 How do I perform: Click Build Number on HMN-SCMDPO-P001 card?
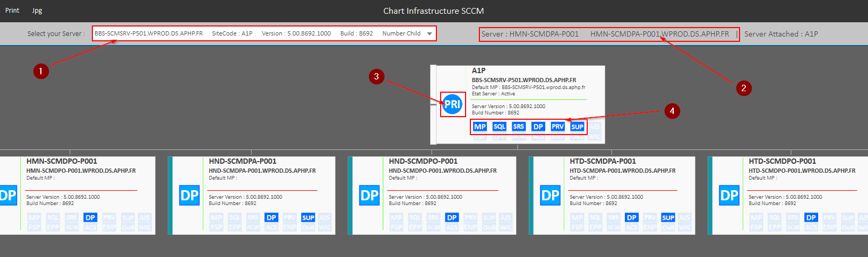[x=50, y=203]
